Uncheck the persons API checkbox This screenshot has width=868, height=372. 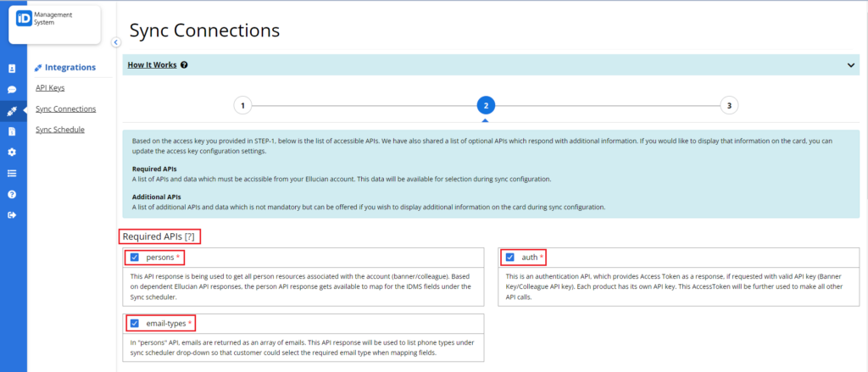[x=135, y=258]
